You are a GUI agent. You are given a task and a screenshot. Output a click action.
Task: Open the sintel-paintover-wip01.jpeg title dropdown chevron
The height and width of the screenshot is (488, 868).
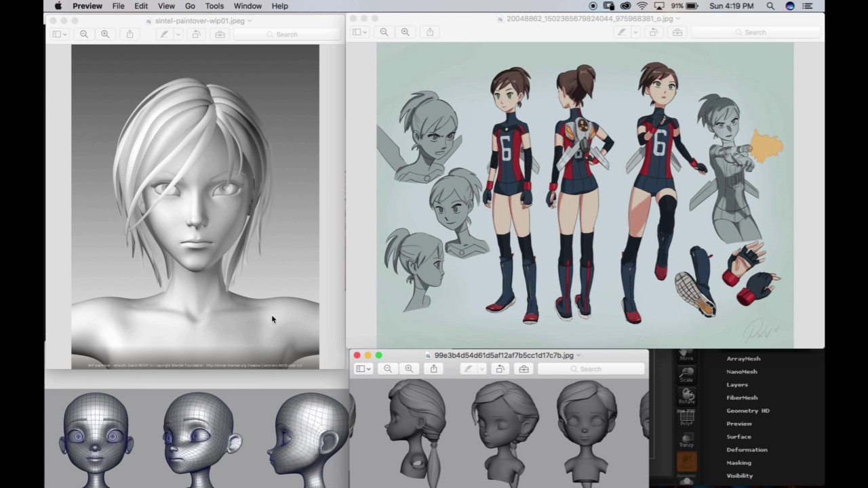coord(250,21)
